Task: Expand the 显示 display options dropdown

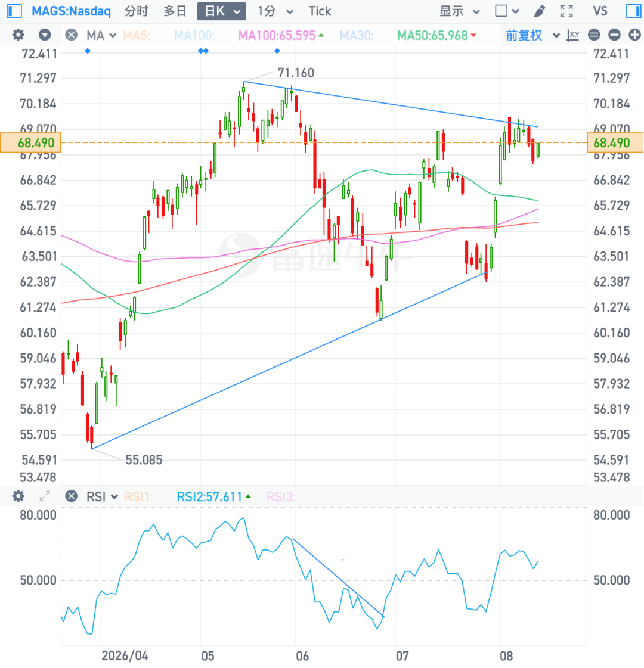Action: click(x=460, y=11)
